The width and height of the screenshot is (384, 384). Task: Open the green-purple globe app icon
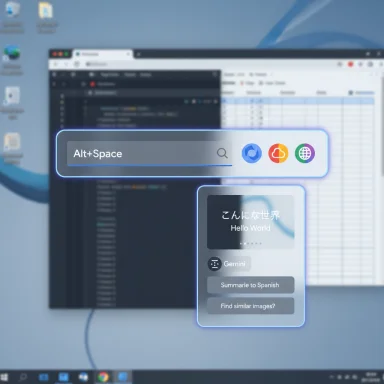tap(305, 153)
